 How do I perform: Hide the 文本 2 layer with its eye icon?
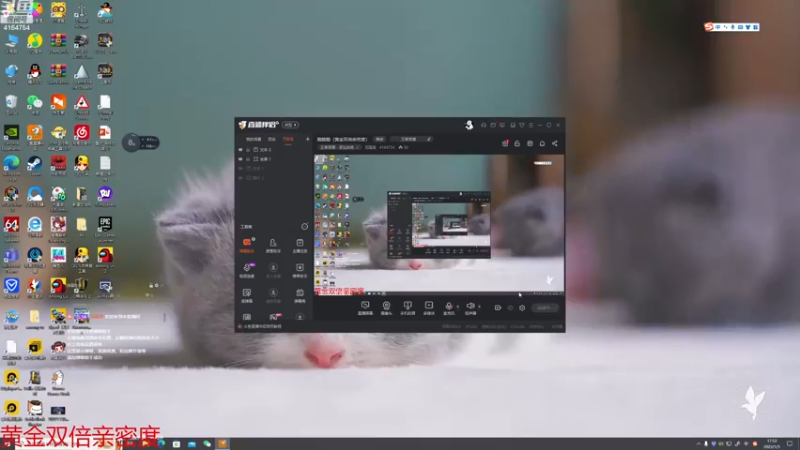coord(240,149)
